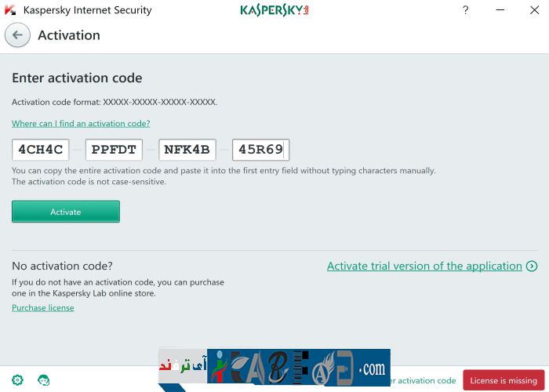Open help with the question mark icon
549x392 pixels.
(x=466, y=10)
